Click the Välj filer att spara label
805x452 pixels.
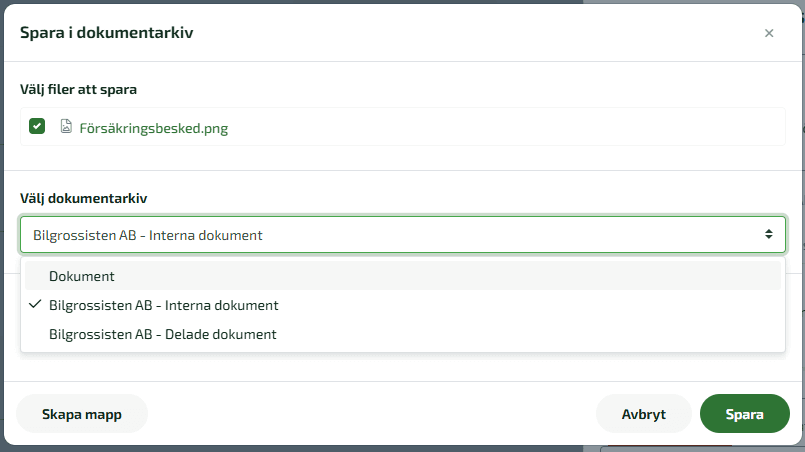(78, 89)
